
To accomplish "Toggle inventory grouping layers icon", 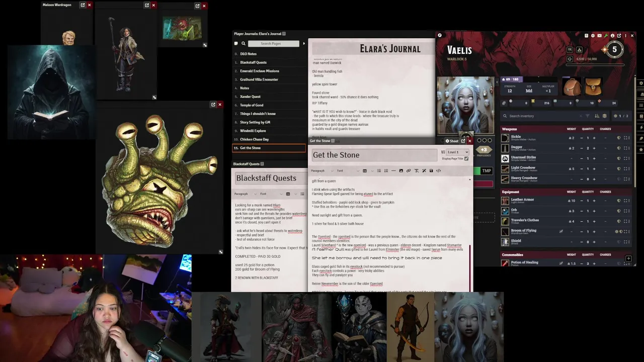I will pos(605,116).
